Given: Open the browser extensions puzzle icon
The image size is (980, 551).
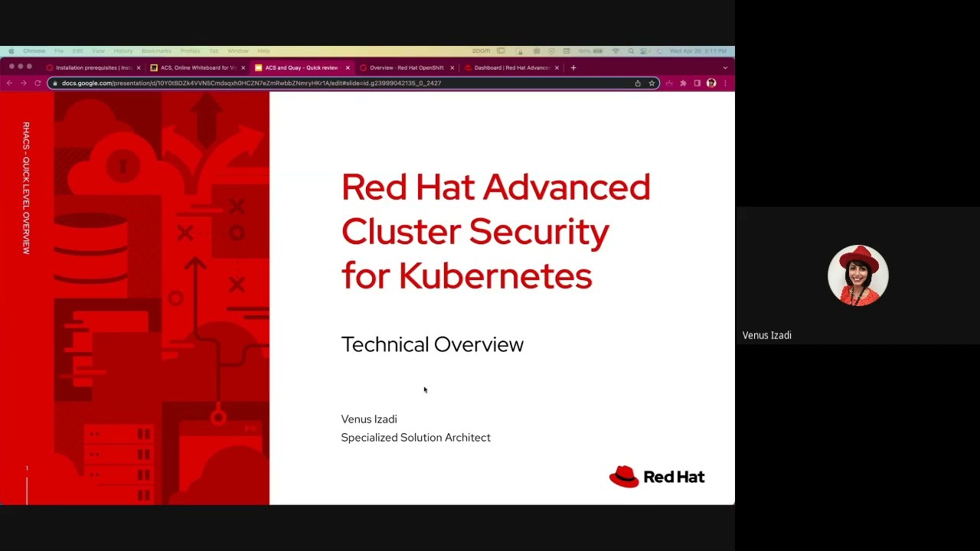Looking at the screenshot, I should (683, 83).
